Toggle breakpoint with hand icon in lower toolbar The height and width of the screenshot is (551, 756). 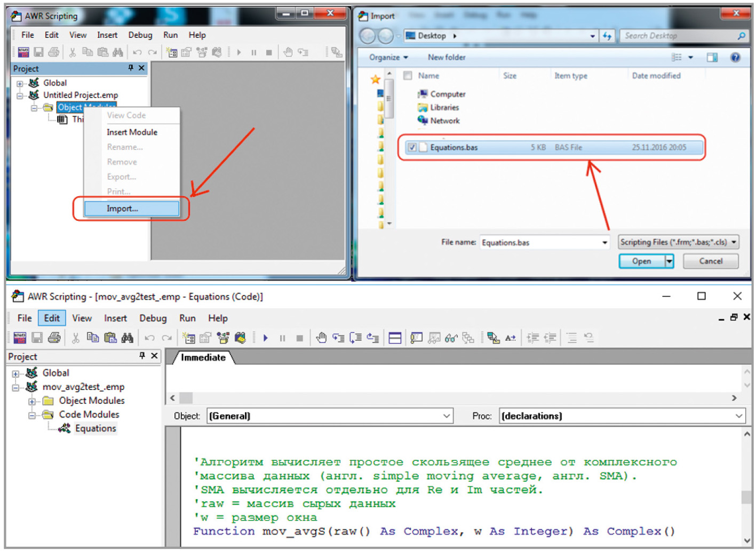(321, 338)
